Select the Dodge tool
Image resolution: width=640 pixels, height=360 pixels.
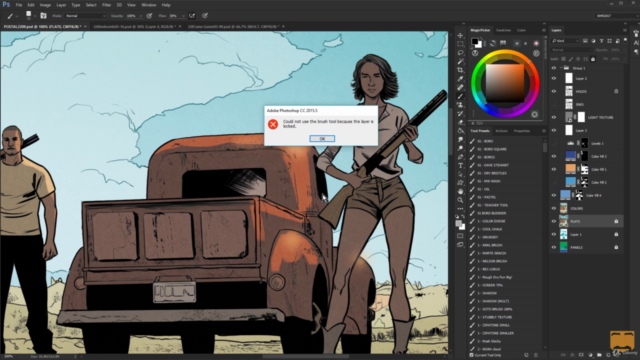460,148
